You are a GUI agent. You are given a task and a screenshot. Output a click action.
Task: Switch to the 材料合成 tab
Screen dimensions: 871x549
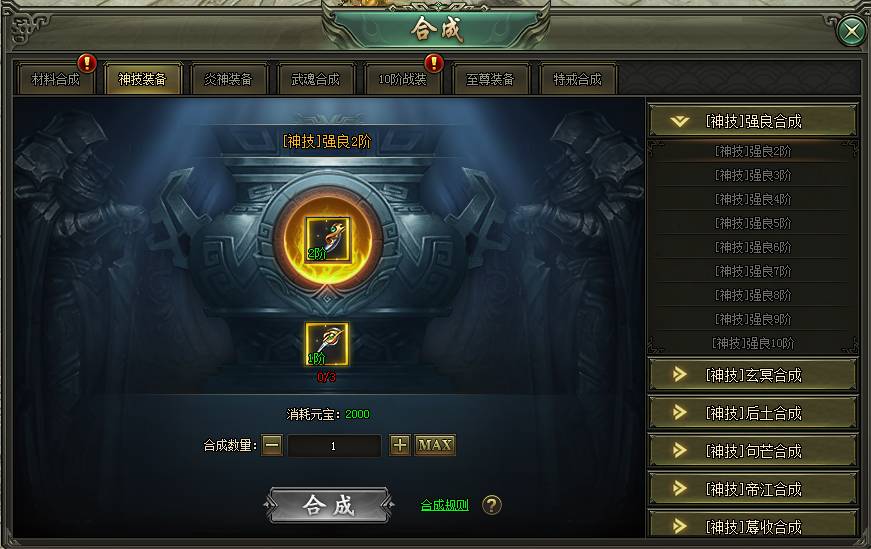56,79
